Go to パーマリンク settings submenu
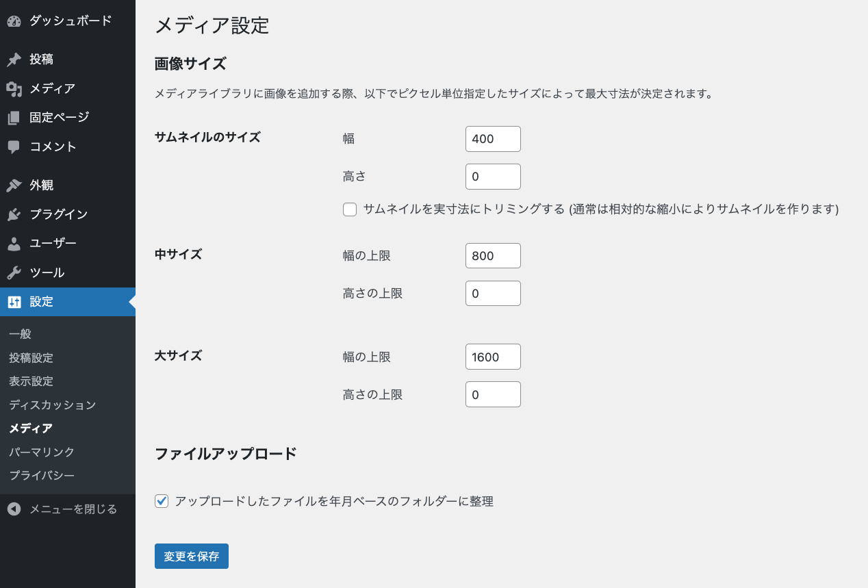 point(42,452)
